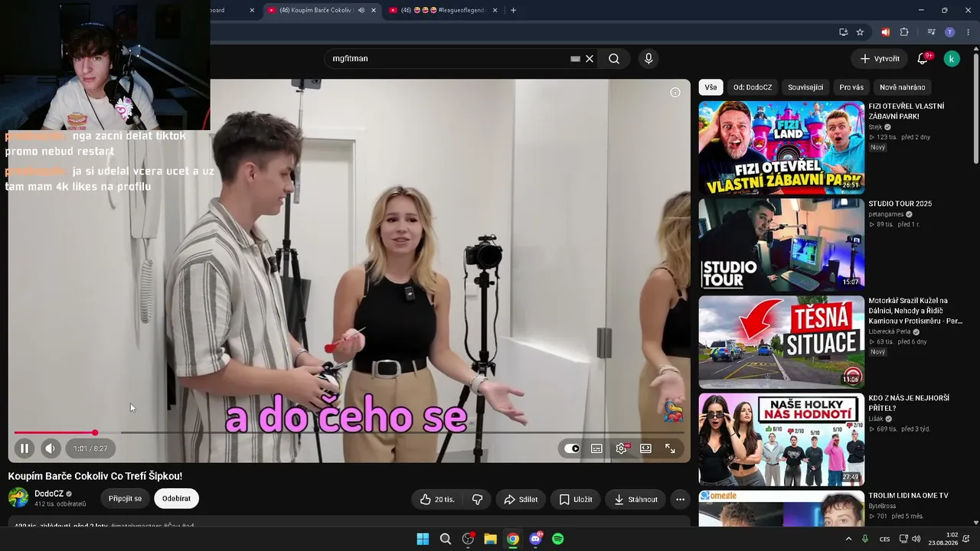980x551 pixels.
Task: Select the Nově nahráno filter chip
Action: coord(903,87)
